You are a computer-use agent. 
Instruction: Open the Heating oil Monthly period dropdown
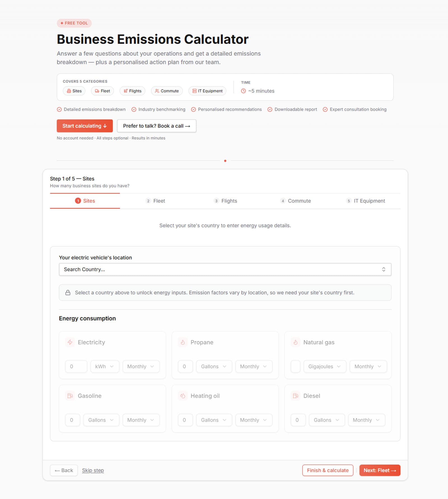click(x=254, y=420)
